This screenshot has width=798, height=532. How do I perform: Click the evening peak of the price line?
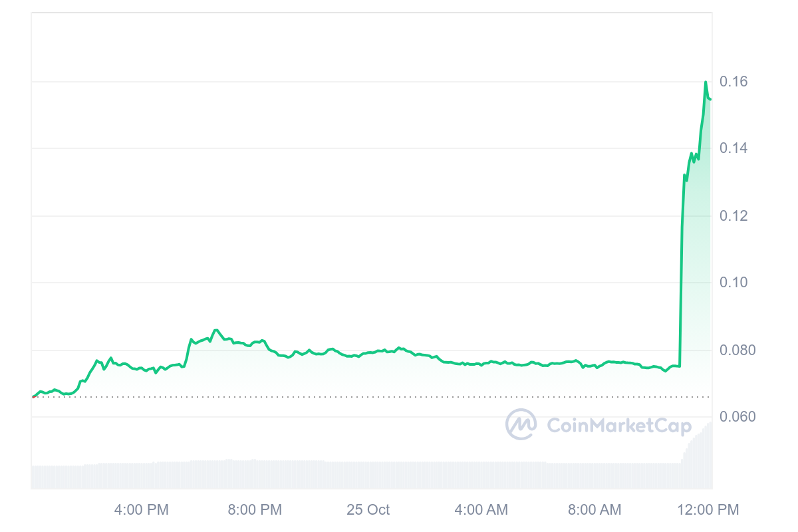tap(215, 330)
